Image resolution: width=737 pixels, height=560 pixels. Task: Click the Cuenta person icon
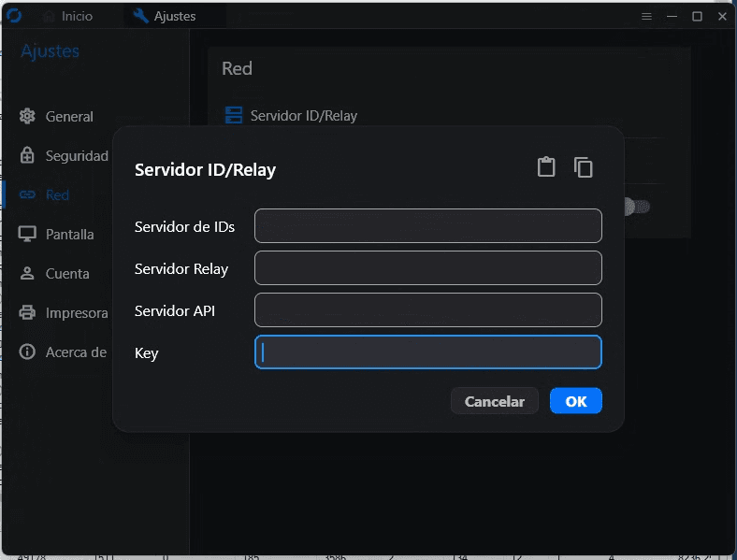27,273
